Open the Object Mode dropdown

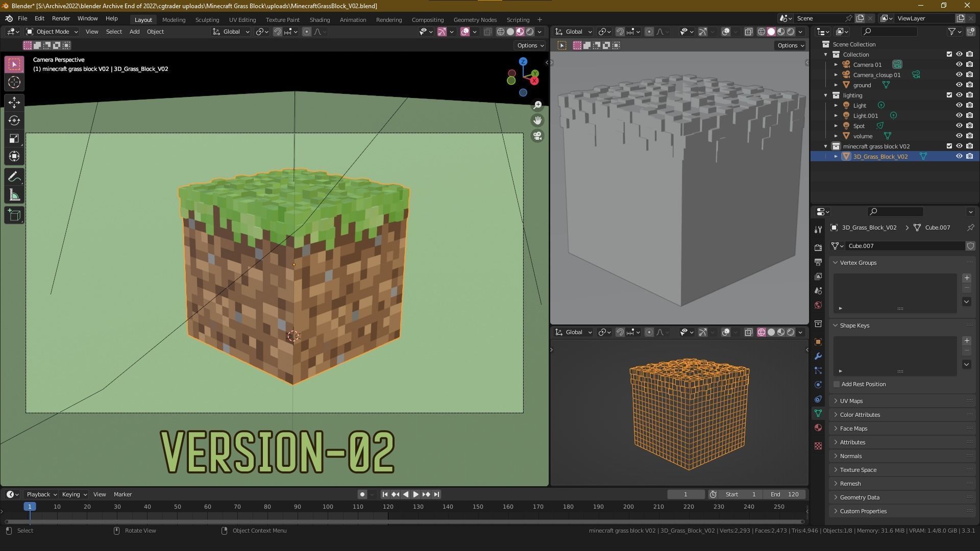[x=52, y=32]
